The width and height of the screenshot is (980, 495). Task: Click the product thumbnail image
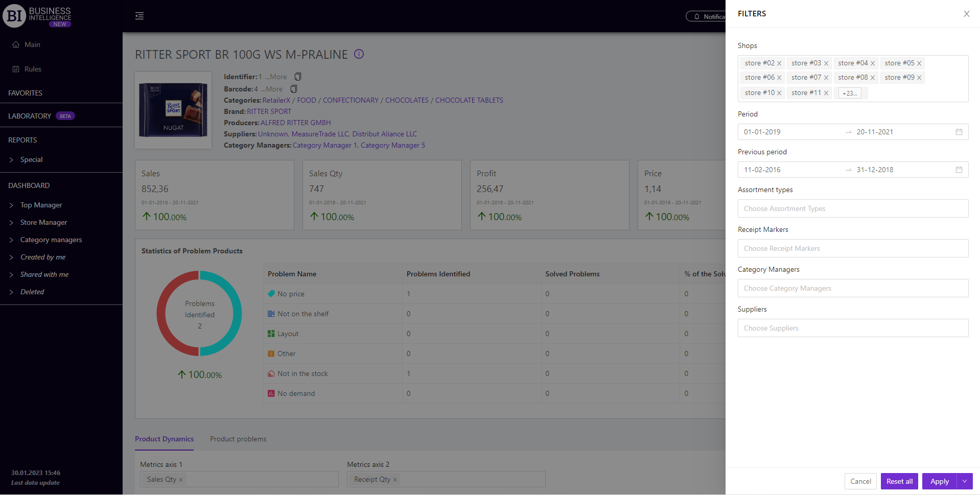(173, 110)
